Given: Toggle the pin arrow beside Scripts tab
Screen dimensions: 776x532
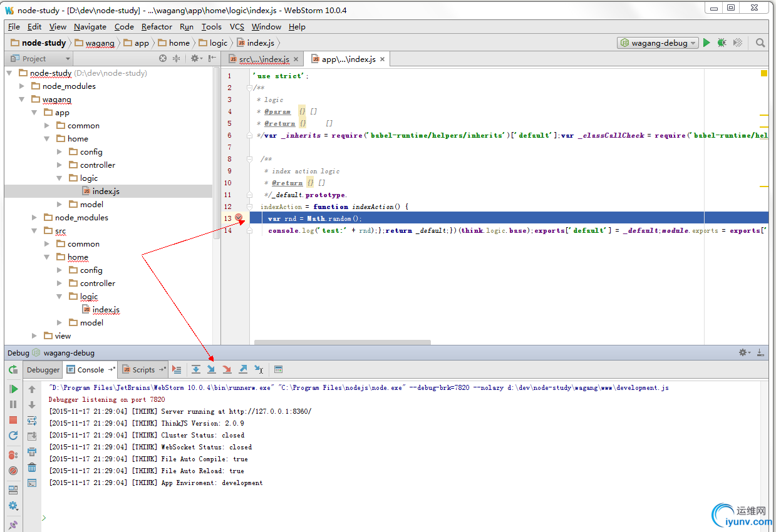Looking at the screenshot, I should (x=163, y=370).
